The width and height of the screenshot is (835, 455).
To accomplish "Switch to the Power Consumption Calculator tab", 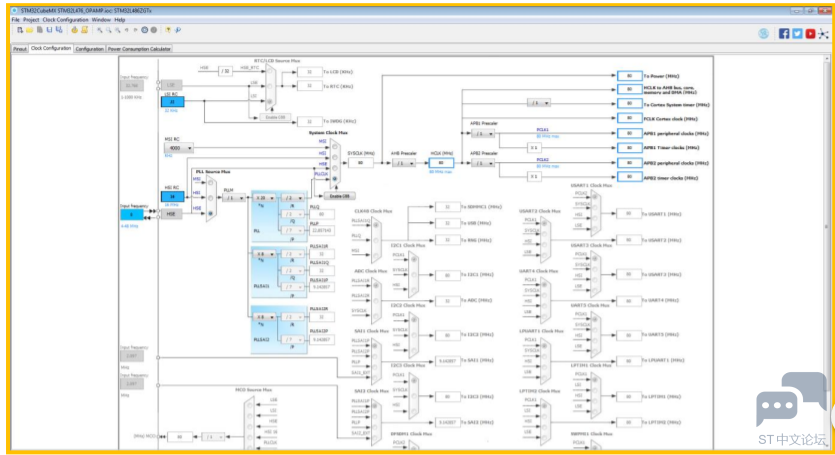I will pyautogui.click(x=139, y=49).
